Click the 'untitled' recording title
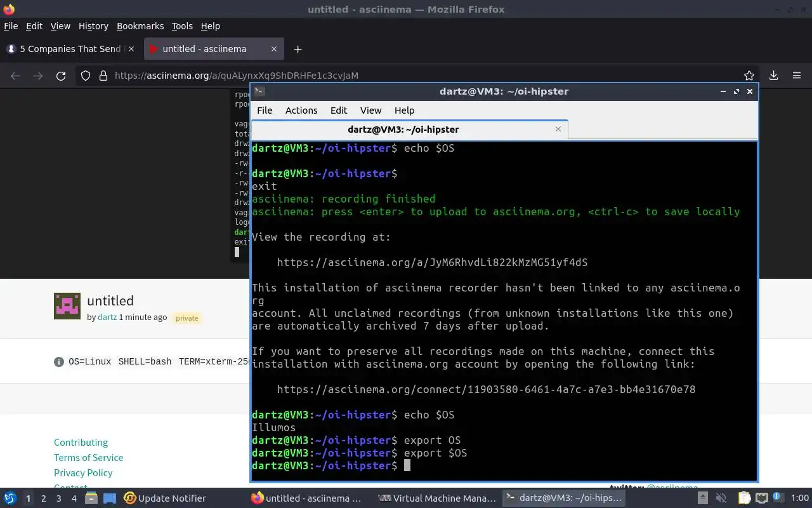The height and width of the screenshot is (508, 812). pyautogui.click(x=110, y=300)
